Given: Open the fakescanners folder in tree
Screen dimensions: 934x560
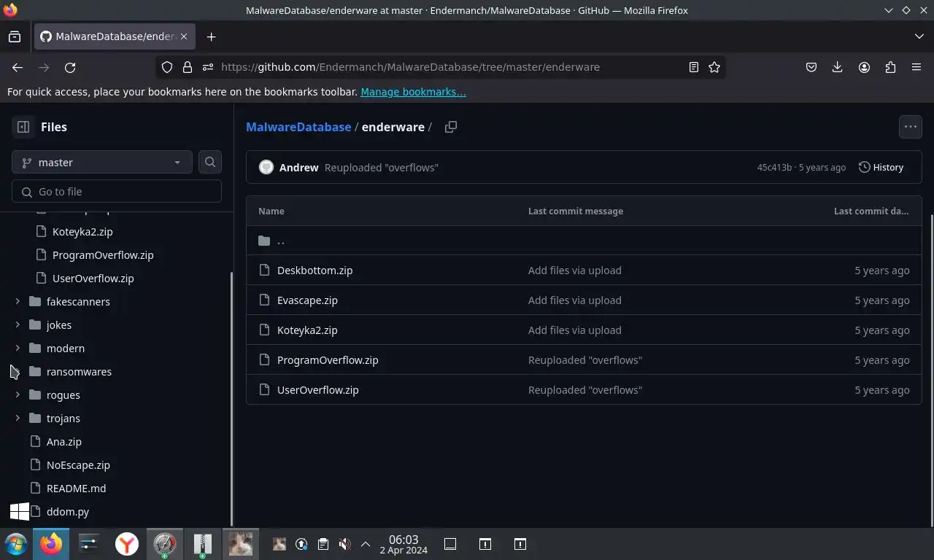Looking at the screenshot, I should click(78, 301).
